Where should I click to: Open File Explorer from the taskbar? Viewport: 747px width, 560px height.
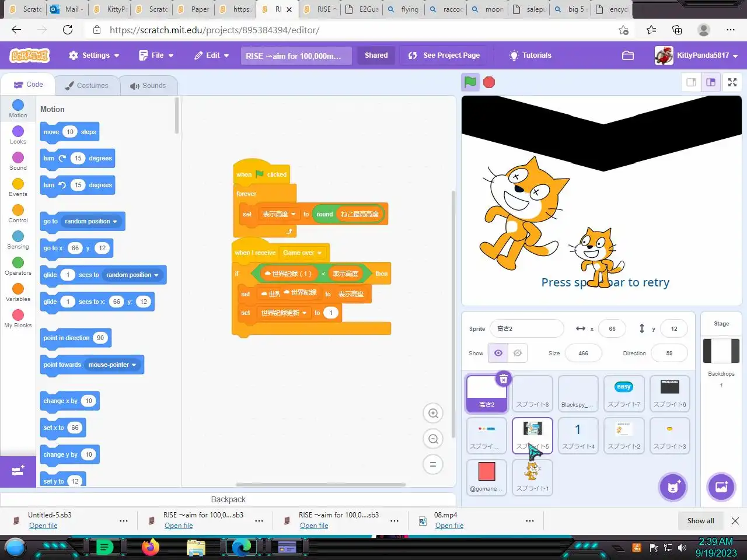point(196,547)
